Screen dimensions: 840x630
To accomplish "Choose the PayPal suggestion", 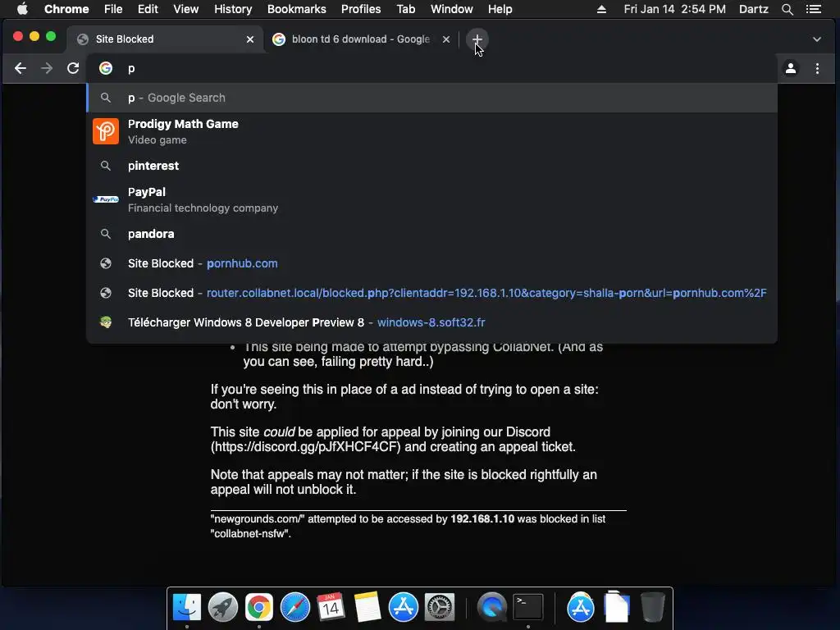I will tap(431, 200).
